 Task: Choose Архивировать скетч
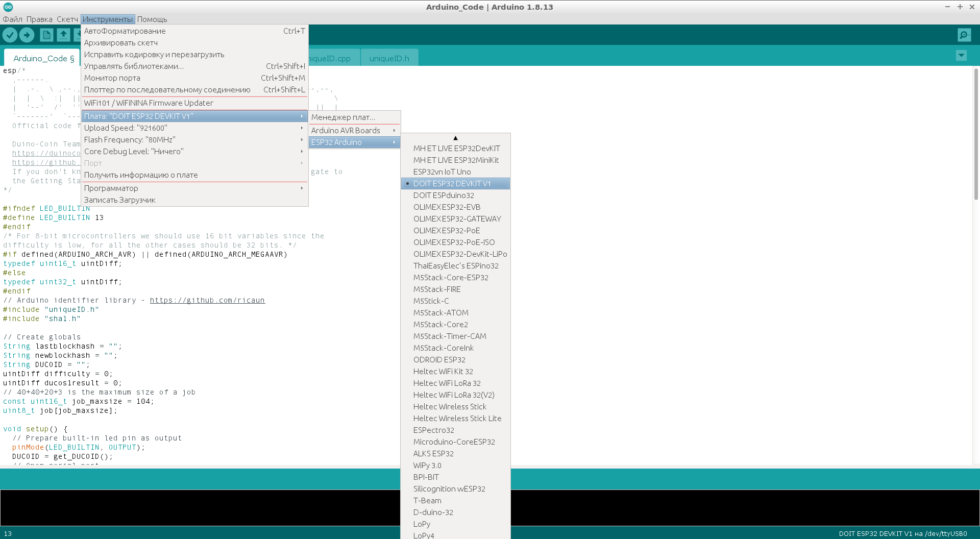tap(194, 42)
